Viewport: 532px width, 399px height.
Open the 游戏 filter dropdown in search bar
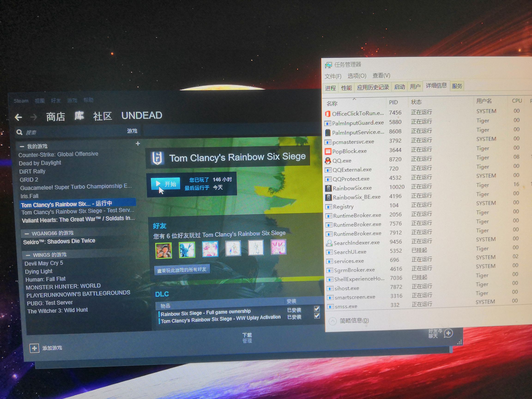pyautogui.click(x=132, y=131)
